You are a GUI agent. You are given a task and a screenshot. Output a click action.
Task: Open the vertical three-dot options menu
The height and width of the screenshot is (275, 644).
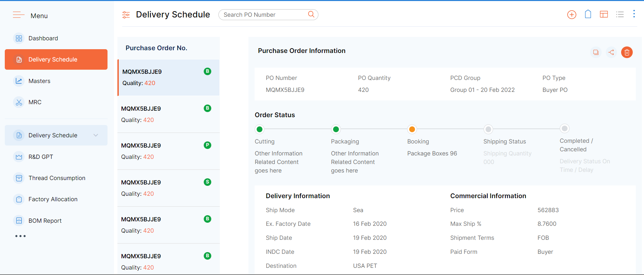pos(634,14)
